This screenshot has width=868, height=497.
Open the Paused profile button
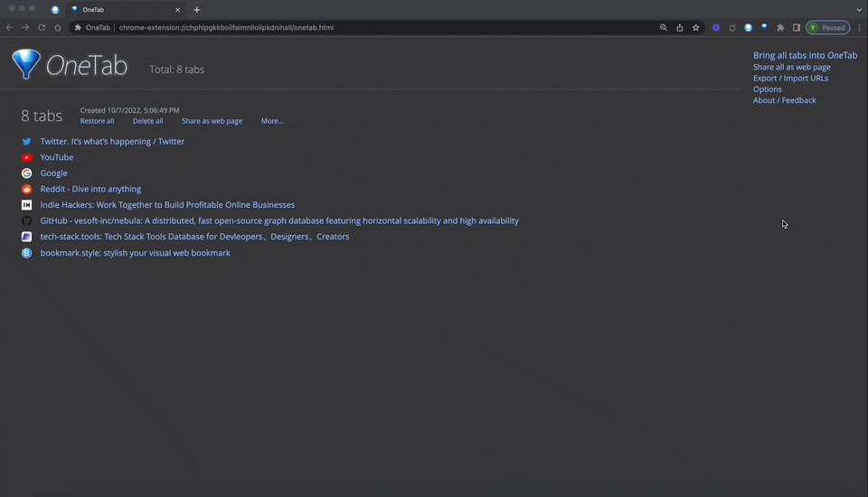[x=827, y=28]
